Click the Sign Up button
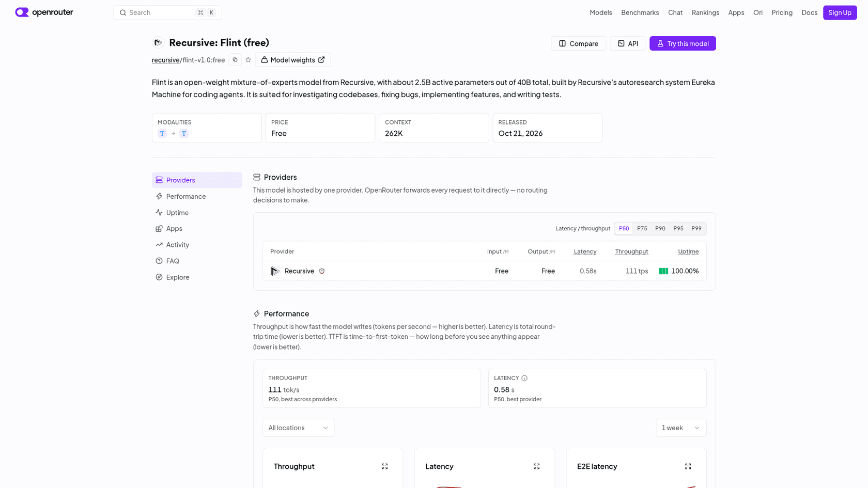Viewport: 868px width, 488px height. [x=840, y=12]
